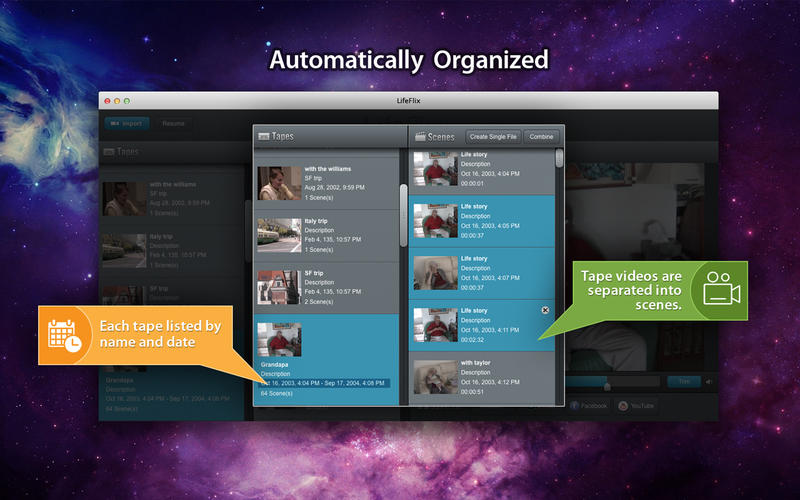Click the Scenes clapperboard icon
Screen dimensions: 800x500
[x=418, y=137]
